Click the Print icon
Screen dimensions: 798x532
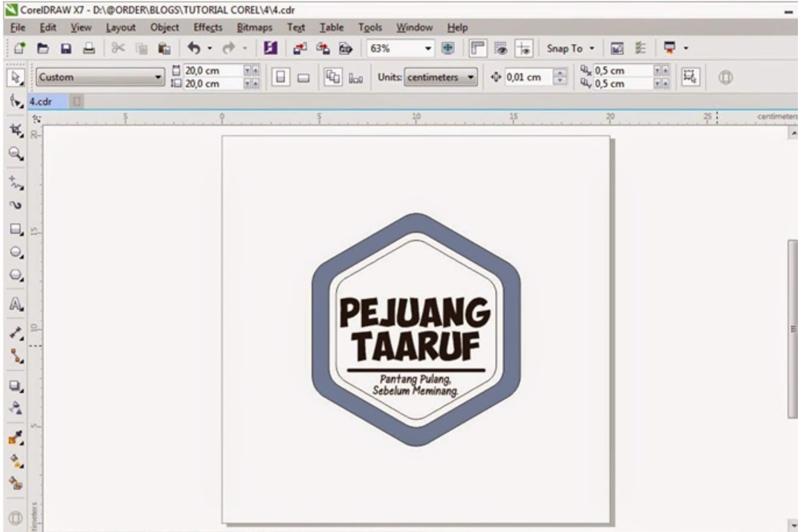[x=90, y=48]
